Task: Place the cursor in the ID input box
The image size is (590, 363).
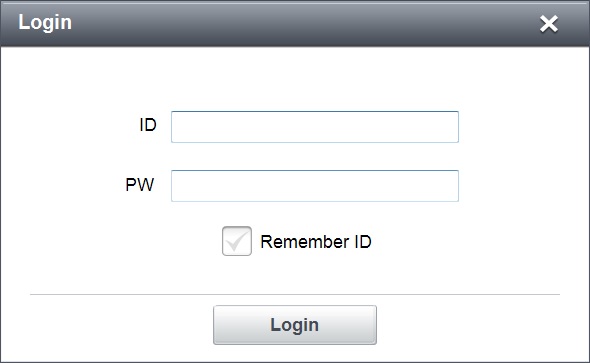Action: click(315, 127)
